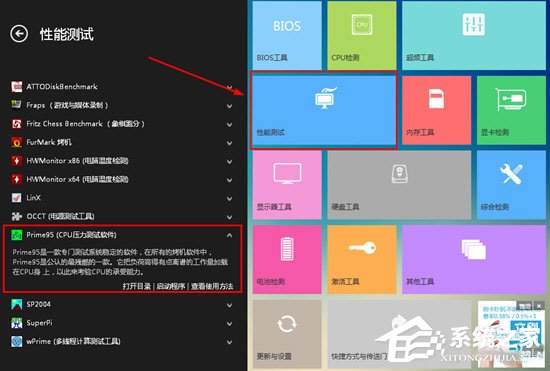
Task: Collapse the Prime95 row chevron
Action: pyautogui.click(x=229, y=235)
